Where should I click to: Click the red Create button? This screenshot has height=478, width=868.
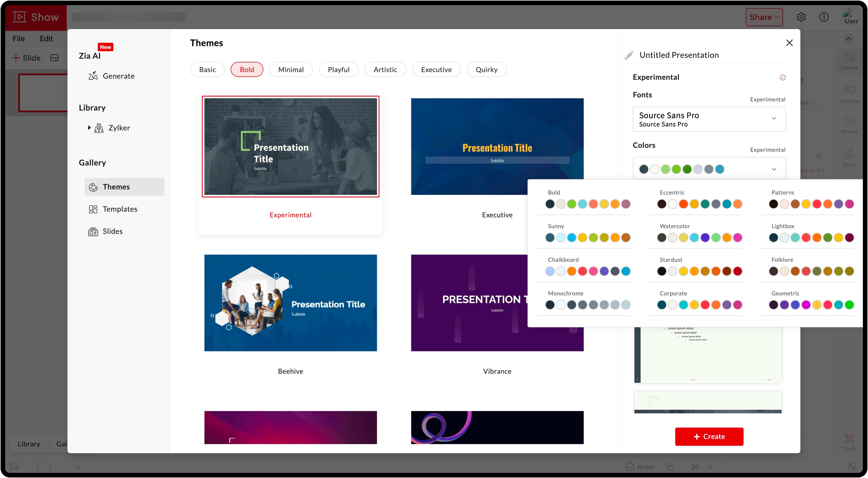[x=709, y=436]
